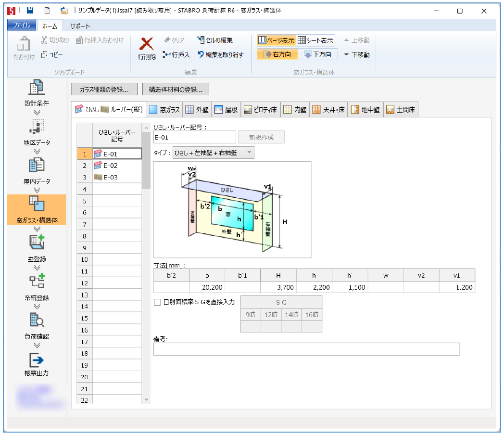The width and height of the screenshot is (504, 435).
Task: Expand the タイプ dropdown
Action: click(249, 153)
